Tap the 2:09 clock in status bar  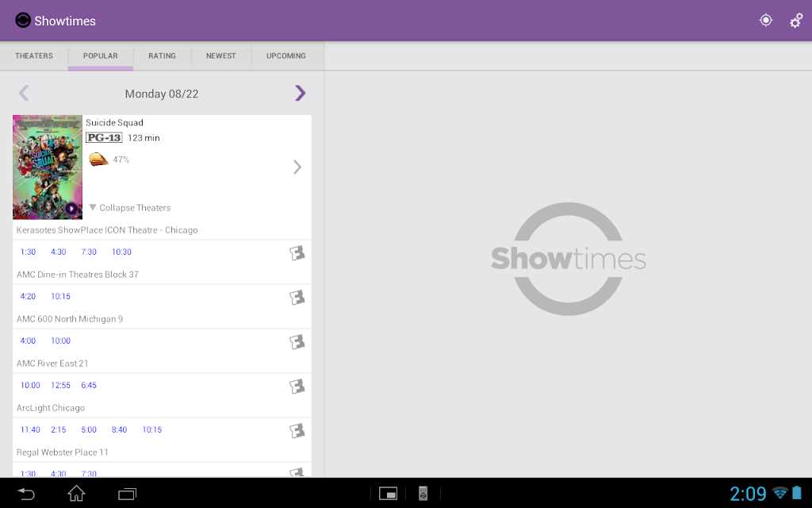point(748,494)
